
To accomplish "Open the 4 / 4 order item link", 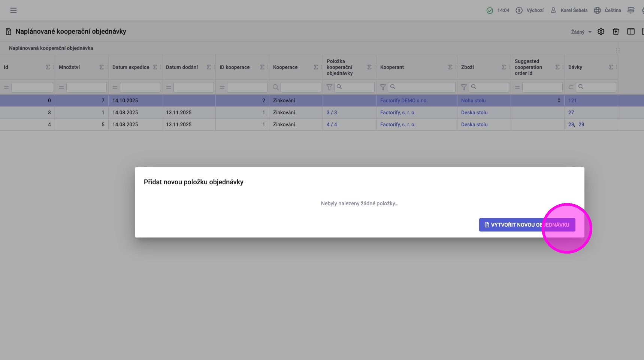I will [332, 124].
